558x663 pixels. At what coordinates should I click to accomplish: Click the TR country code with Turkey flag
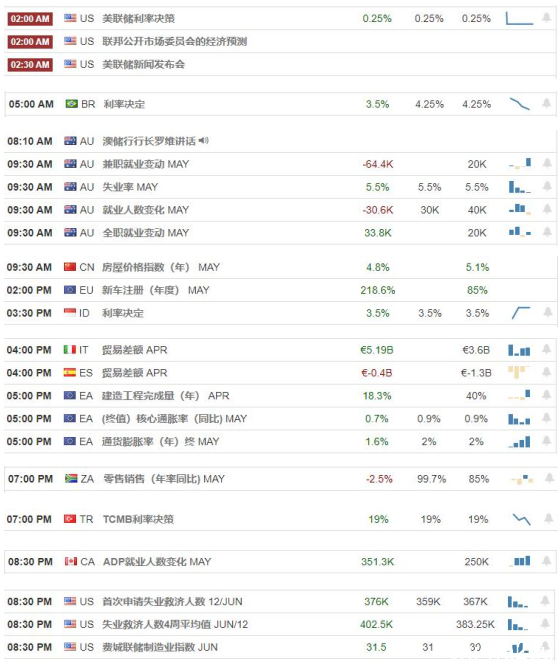click(86, 519)
